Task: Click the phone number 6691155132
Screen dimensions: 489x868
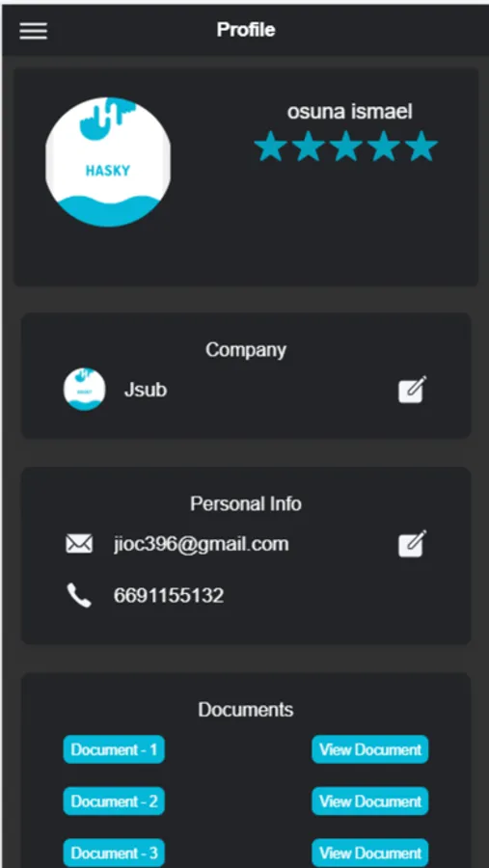Action: click(x=169, y=596)
